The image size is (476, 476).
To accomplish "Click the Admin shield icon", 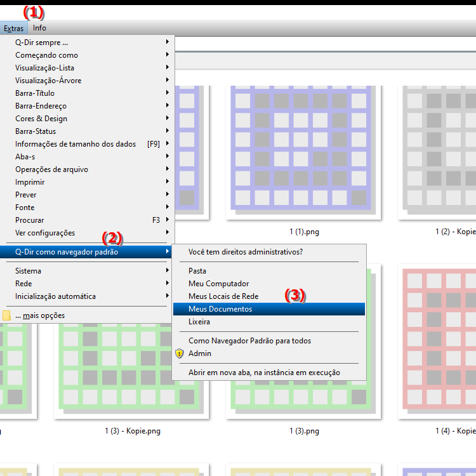I will point(180,354).
